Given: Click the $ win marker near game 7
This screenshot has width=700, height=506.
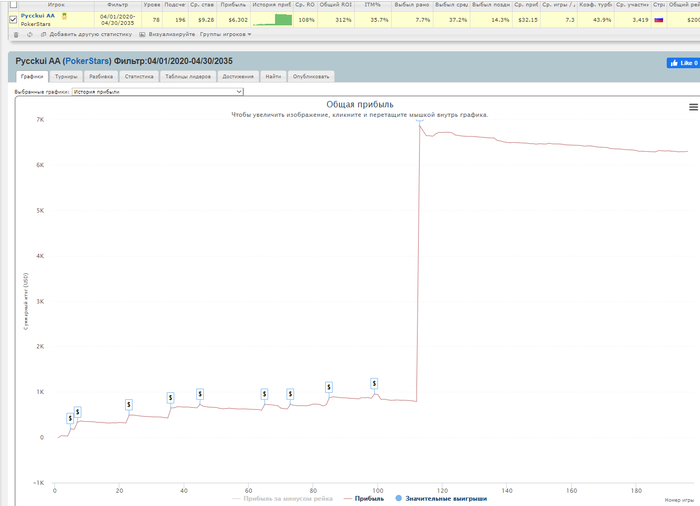Looking at the screenshot, I should click(78, 412).
